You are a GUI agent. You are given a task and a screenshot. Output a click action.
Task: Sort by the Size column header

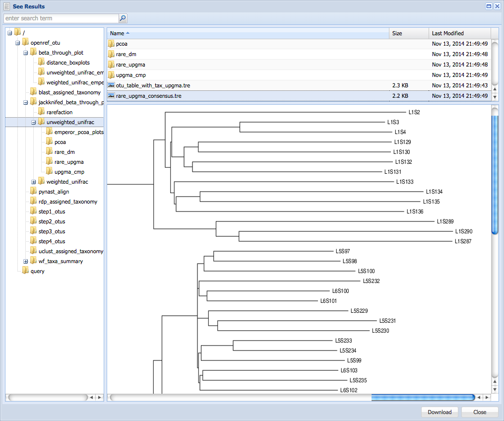409,33
